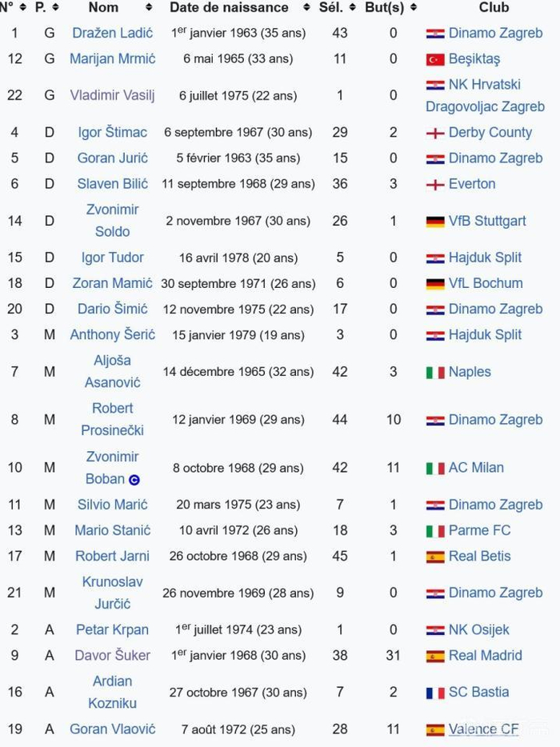Go to the AC Milan club page
Image resolution: width=560 pixels, height=747 pixels.
coord(476,468)
